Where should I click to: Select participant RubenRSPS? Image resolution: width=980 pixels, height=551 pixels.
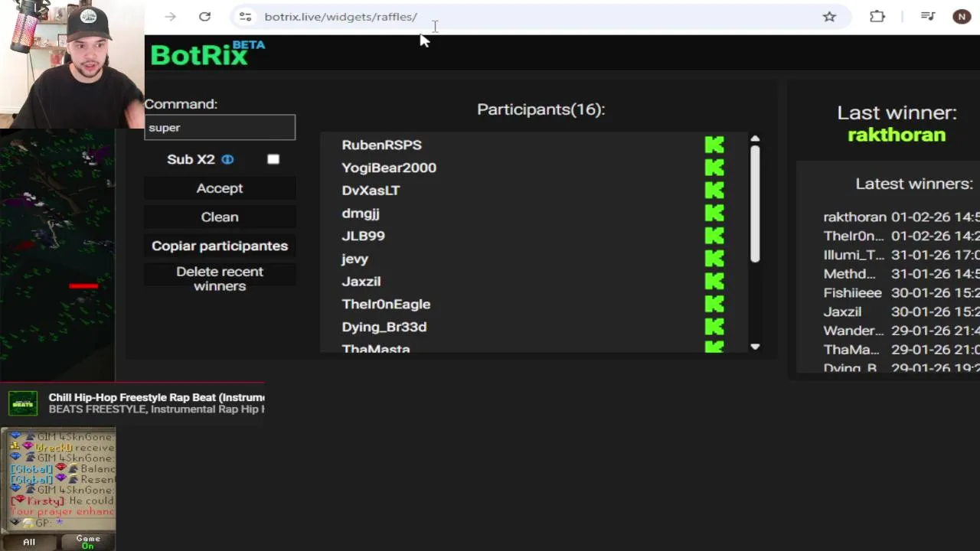pos(382,145)
